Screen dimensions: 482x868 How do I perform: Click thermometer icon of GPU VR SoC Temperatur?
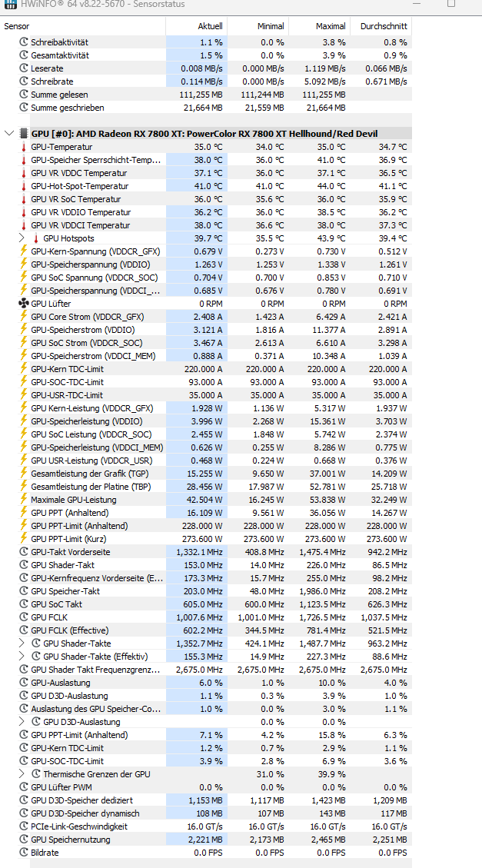(24, 199)
